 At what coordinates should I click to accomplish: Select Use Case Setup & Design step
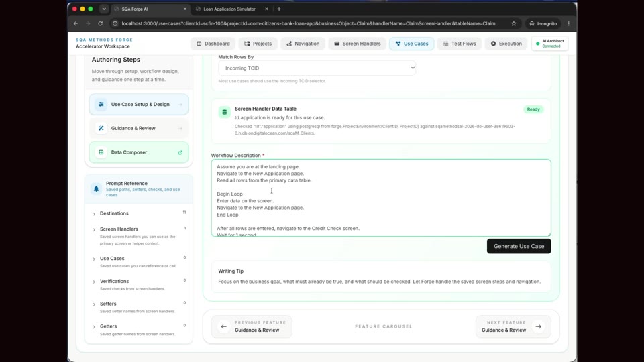(139, 105)
